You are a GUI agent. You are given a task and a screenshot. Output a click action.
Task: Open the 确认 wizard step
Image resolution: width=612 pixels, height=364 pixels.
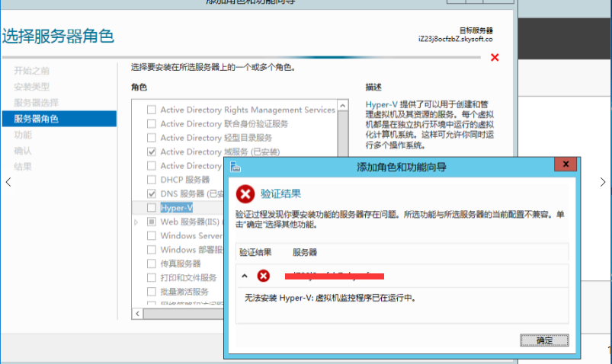pos(23,151)
